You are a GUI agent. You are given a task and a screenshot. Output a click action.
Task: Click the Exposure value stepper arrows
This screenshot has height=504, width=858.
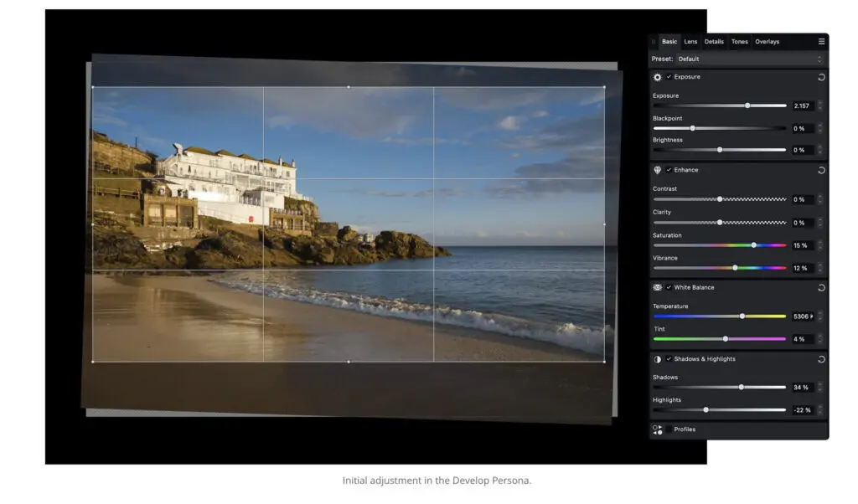coord(819,105)
